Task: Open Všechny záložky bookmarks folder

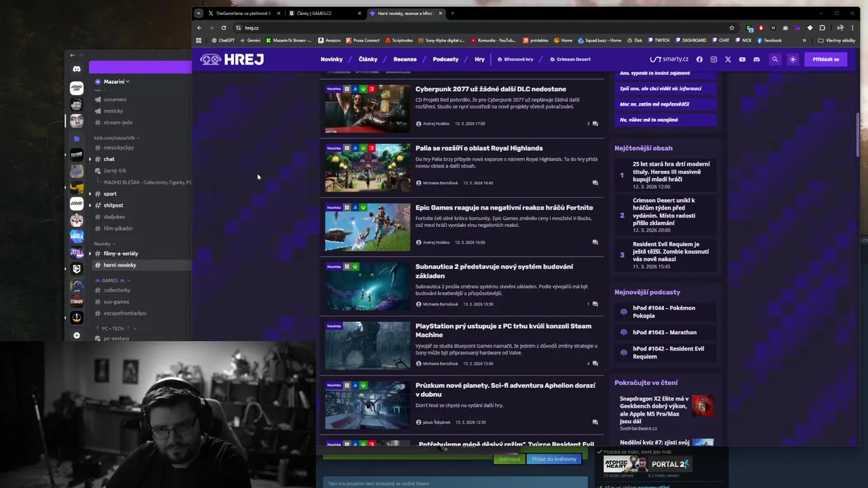Action: click(837, 40)
